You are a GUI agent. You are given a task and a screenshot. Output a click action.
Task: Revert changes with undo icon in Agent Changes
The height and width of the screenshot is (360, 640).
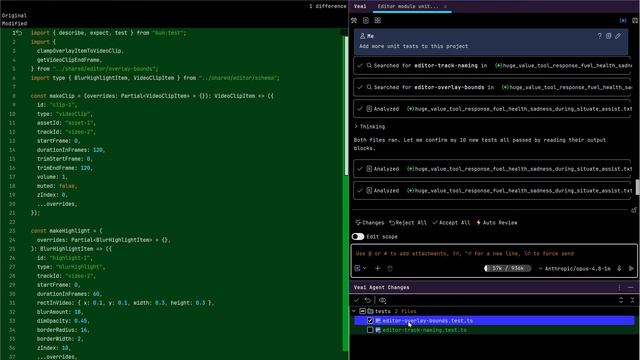pos(368,300)
